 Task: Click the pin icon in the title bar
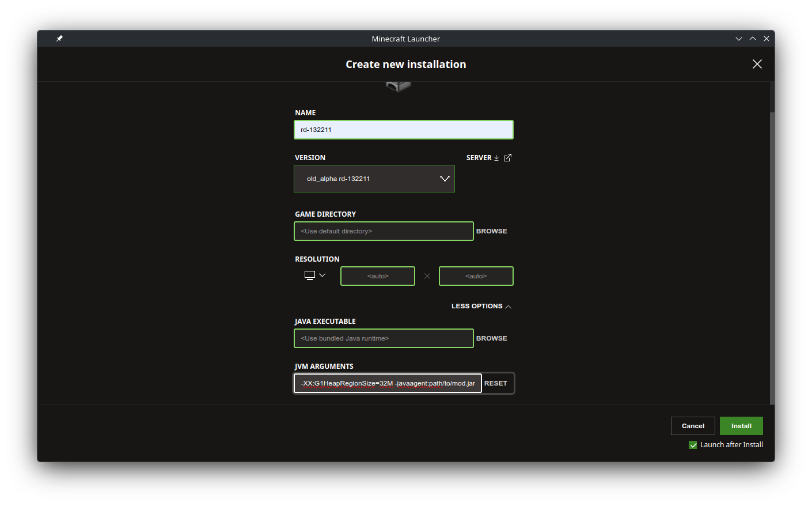[59, 39]
